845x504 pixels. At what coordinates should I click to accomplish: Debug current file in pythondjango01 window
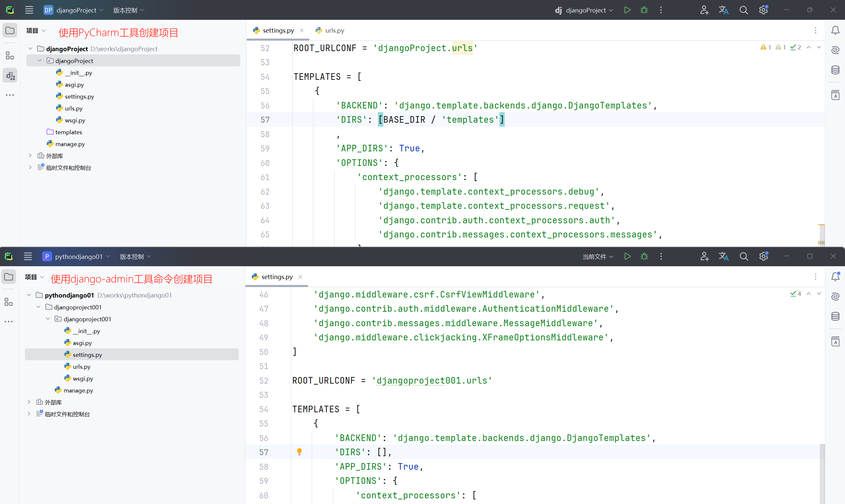[x=644, y=256]
